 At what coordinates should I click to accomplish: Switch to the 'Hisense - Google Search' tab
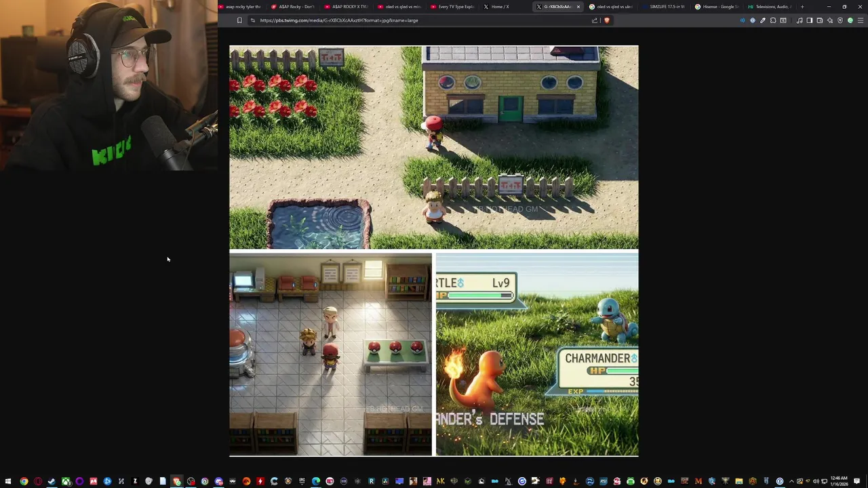tap(716, 7)
